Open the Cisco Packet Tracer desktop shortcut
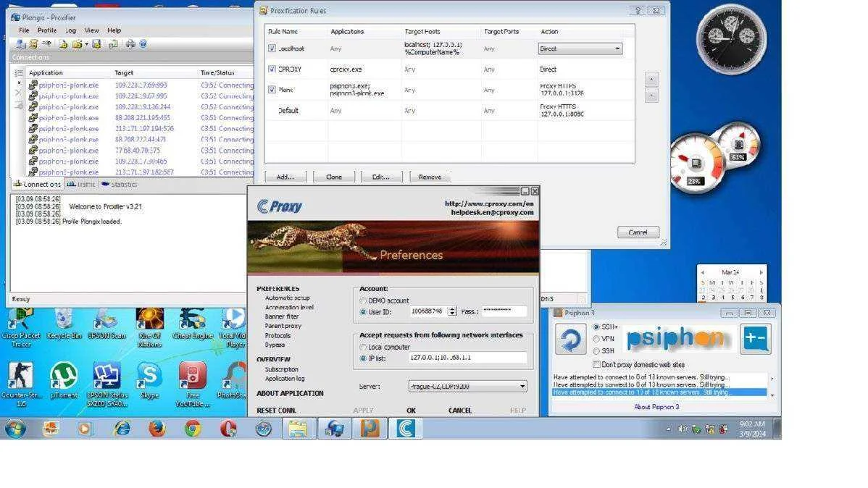This screenshot has width=868, height=488. 20,328
